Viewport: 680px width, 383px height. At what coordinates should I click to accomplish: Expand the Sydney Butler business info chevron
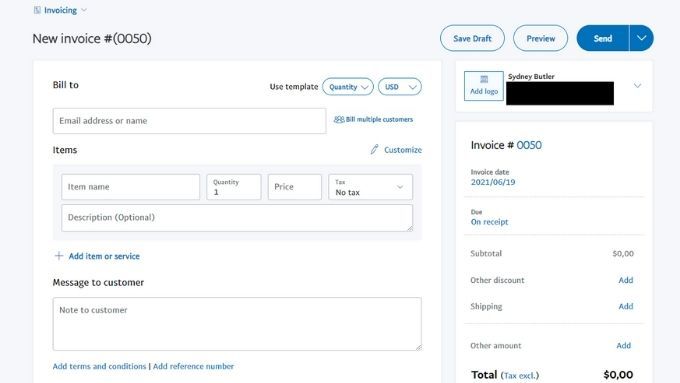click(x=638, y=85)
